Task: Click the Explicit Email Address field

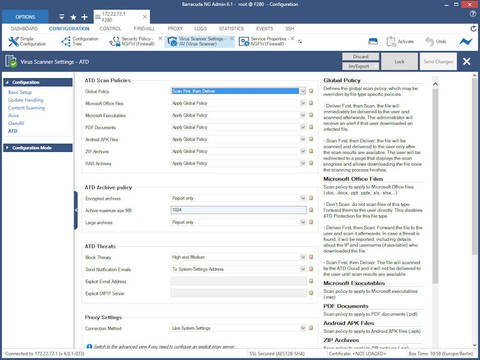Action: click(x=238, y=281)
